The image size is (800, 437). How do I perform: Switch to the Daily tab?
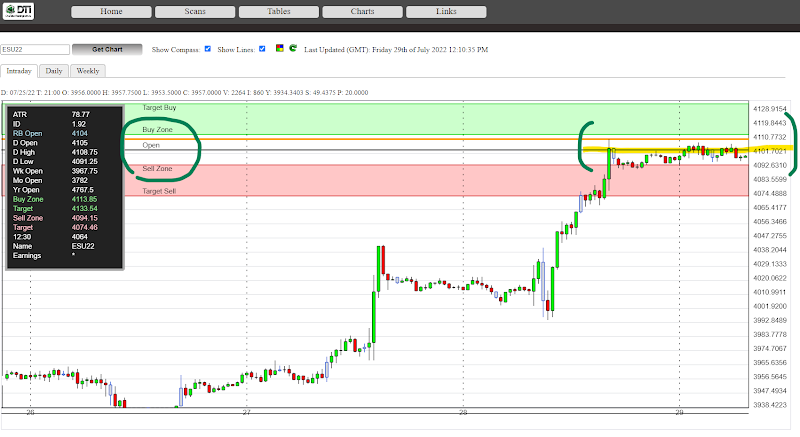click(54, 72)
